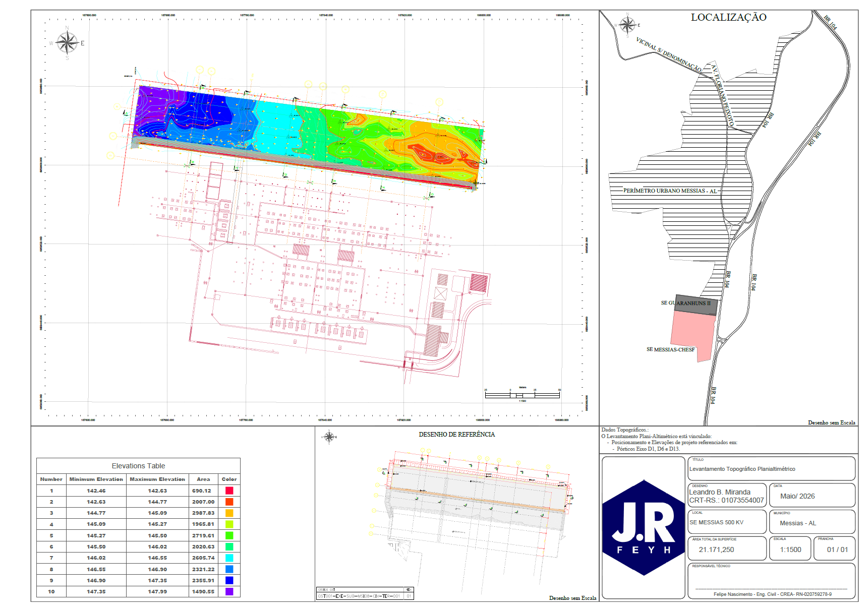Click the minimum elevation value 147.35

(x=96, y=591)
